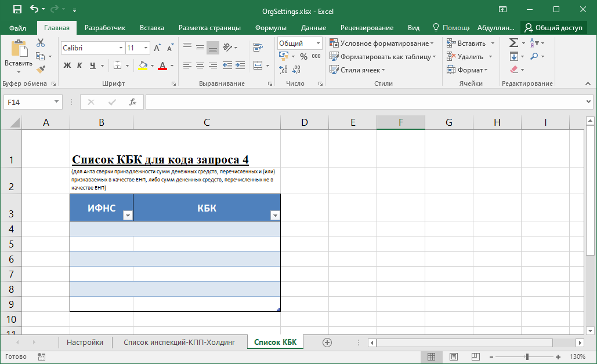The image size is (597, 364).
Task: Click the Merge and Center icon
Action: tap(258, 65)
